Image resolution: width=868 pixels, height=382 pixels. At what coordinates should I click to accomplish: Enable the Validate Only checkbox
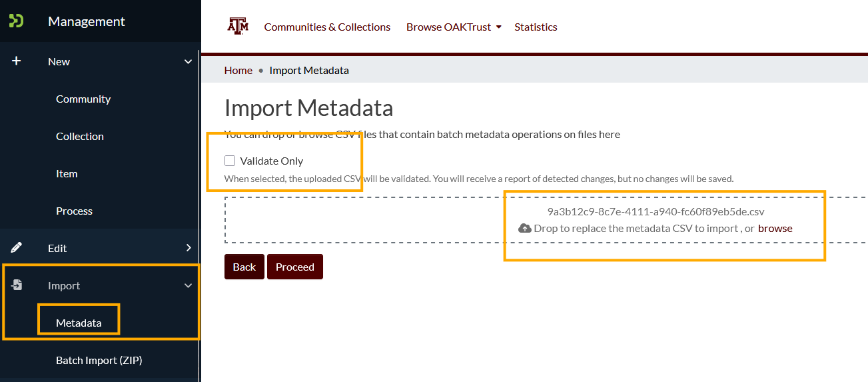pos(230,161)
